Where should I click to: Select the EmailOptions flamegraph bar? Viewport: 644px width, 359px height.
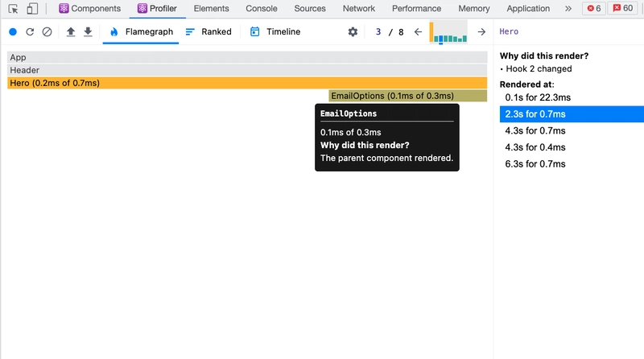coord(408,95)
